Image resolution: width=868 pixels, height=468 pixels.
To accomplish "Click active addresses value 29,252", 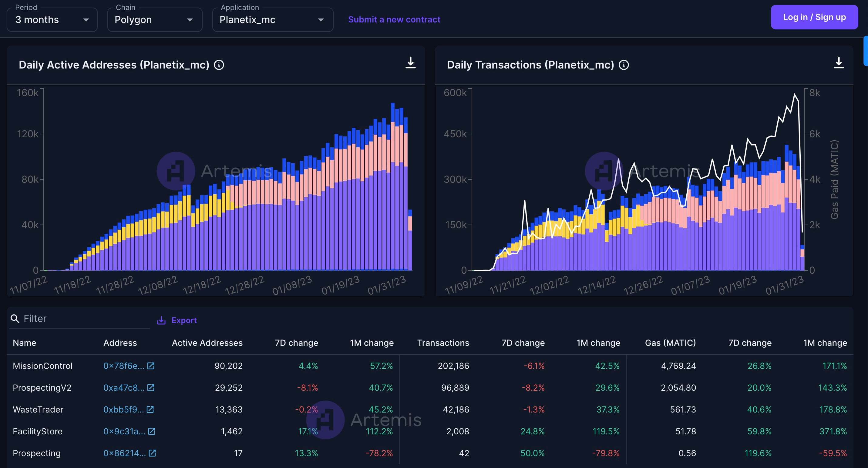I will 229,388.
